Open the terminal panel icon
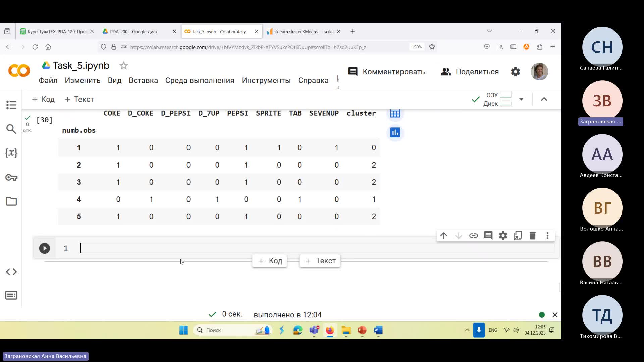644x362 pixels. pyautogui.click(x=11, y=295)
